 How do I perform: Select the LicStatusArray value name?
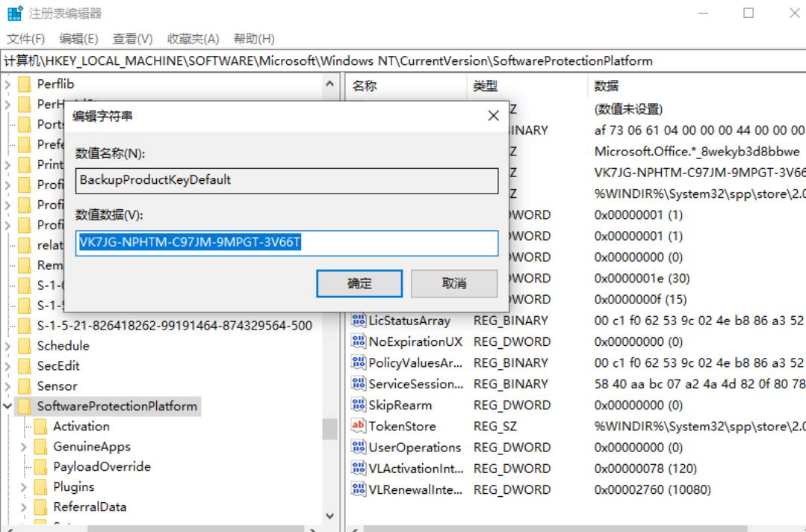409,321
